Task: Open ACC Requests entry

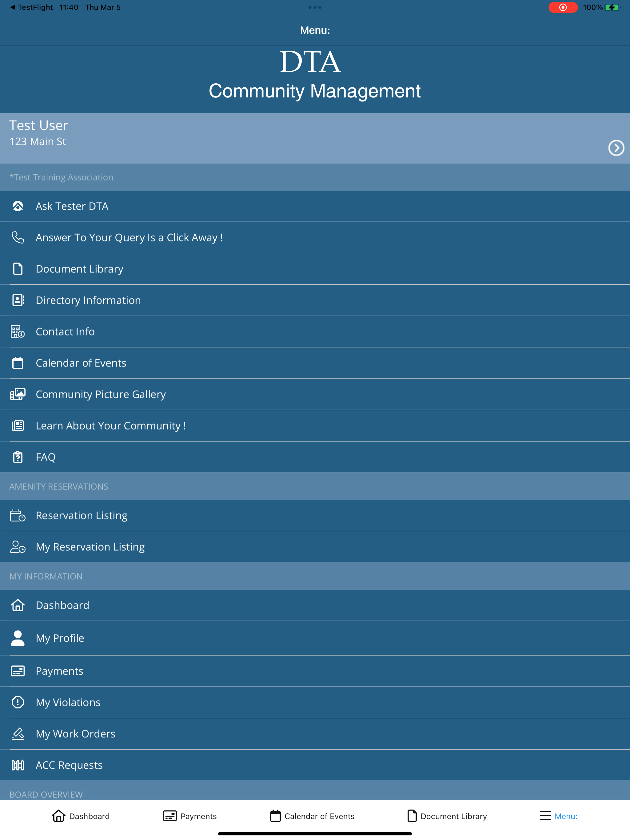Action: (315, 765)
